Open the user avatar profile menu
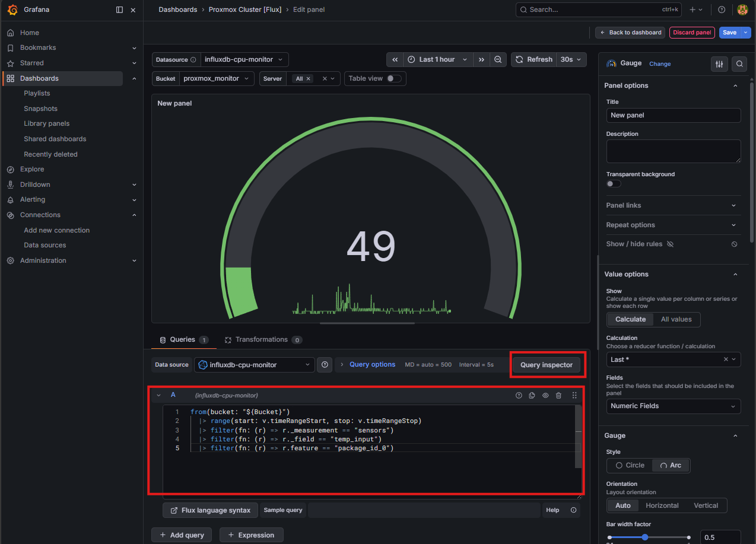This screenshot has height=544, width=756. click(742, 9)
